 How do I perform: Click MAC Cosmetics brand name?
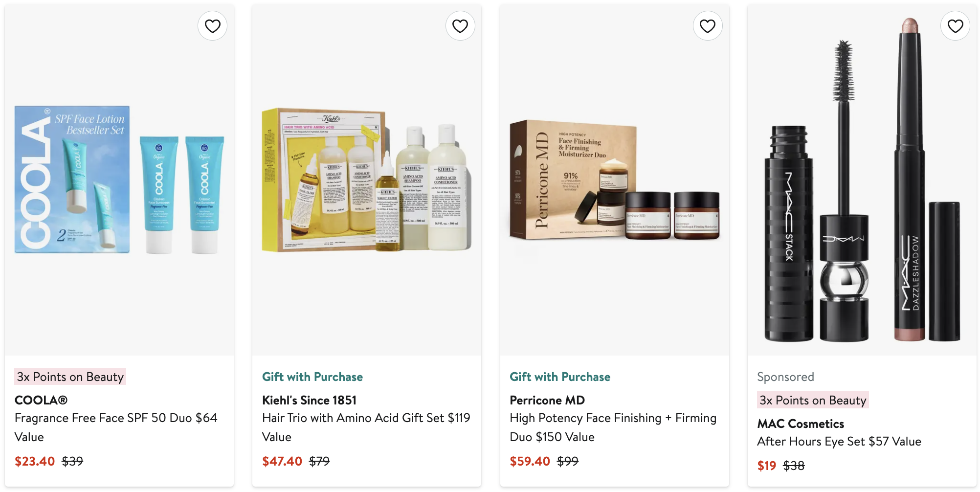click(801, 424)
